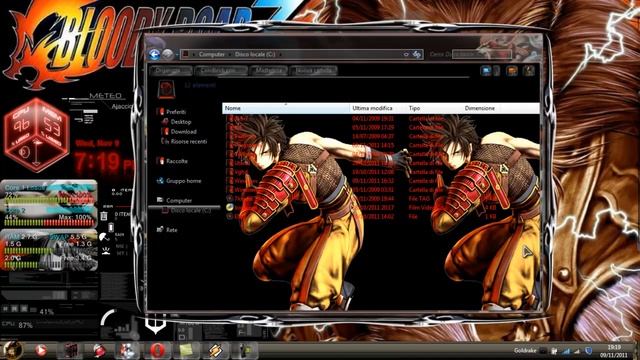Image resolution: width=640 pixels, height=360 pixels.
Task: Click the CPU/RAM cube desktop gadget
Action: coord(36,134)
